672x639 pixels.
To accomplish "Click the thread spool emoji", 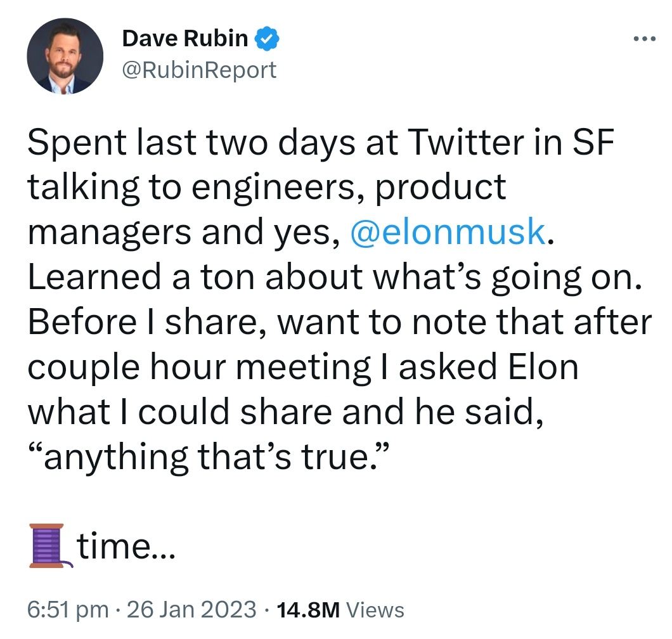I will [48, 545].
